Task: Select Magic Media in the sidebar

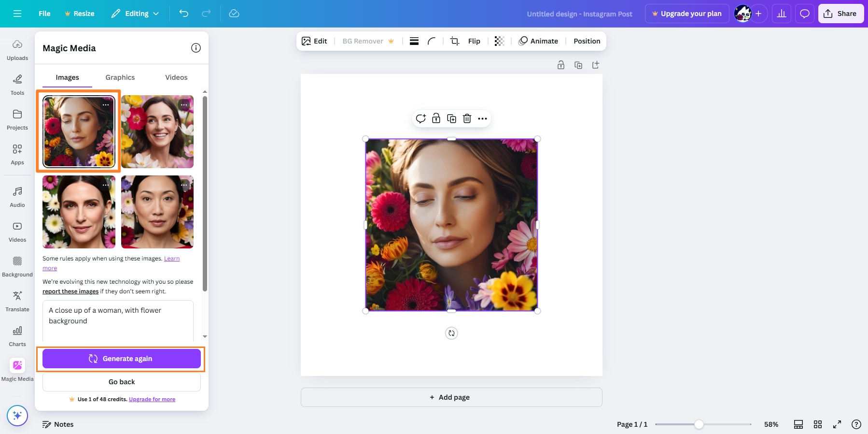Action: click(17, 370)
